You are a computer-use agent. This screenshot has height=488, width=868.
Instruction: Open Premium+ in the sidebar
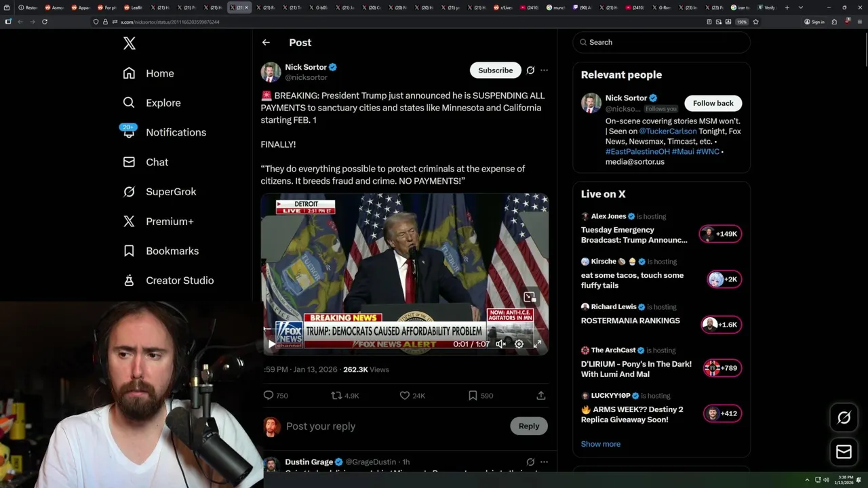coord(158,221)
